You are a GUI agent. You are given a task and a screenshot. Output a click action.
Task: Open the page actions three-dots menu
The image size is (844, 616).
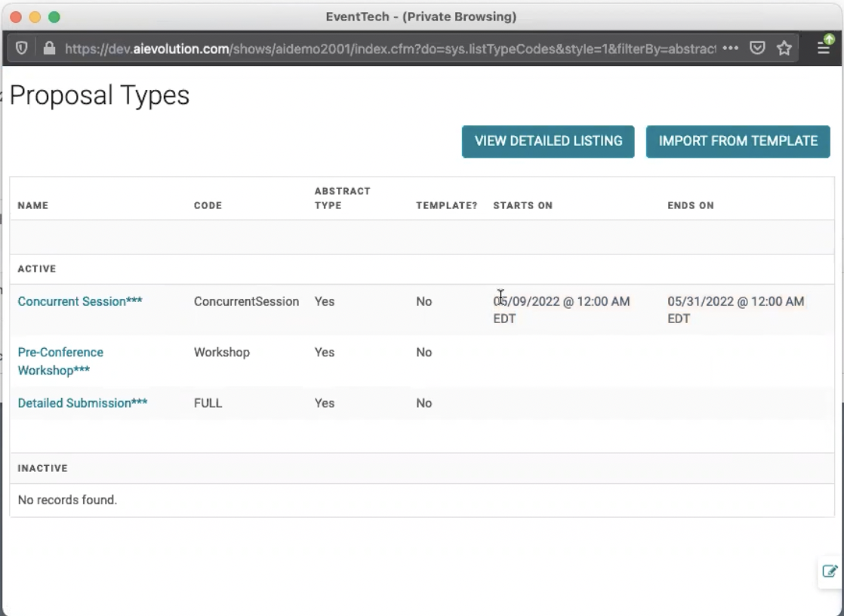[x=730, y=48]
